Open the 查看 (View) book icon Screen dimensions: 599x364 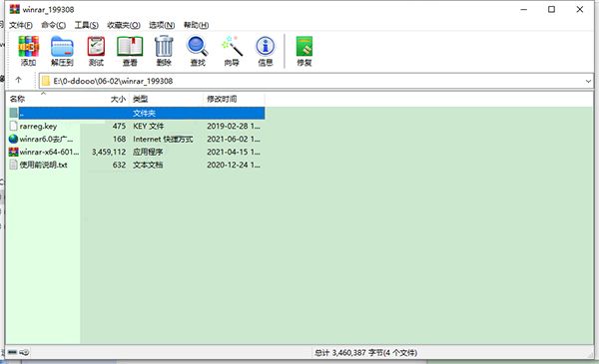[130, 51]
